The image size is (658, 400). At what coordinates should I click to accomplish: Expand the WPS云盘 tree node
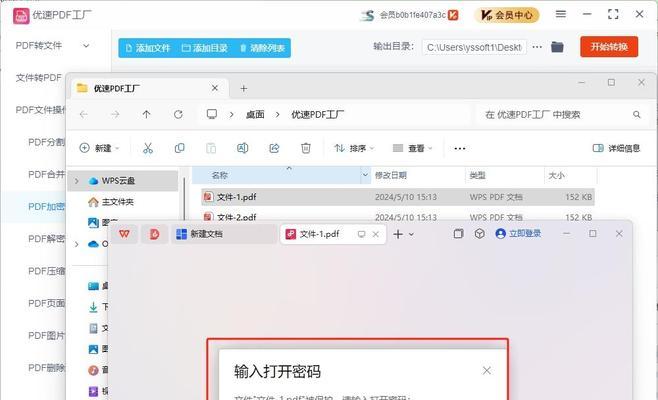pos(76,181)
